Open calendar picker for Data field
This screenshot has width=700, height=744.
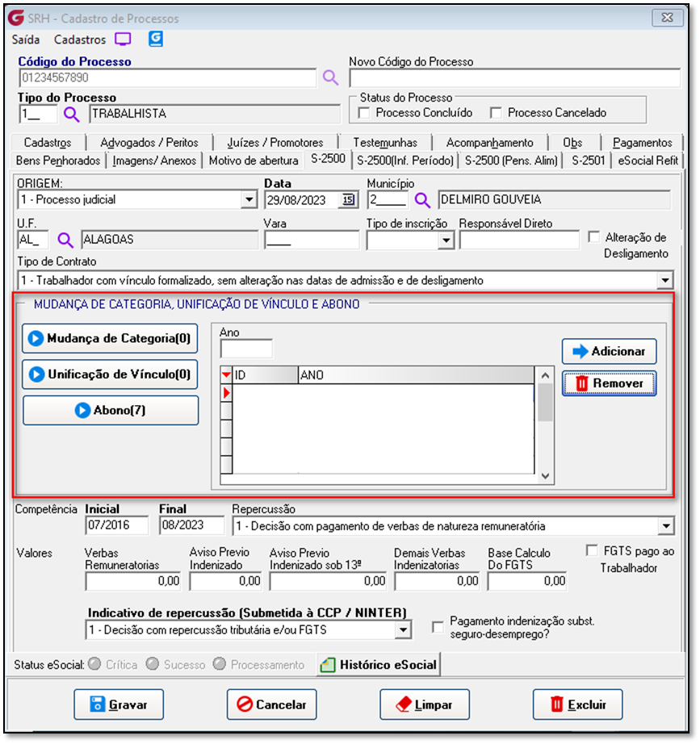coord(349,200)
